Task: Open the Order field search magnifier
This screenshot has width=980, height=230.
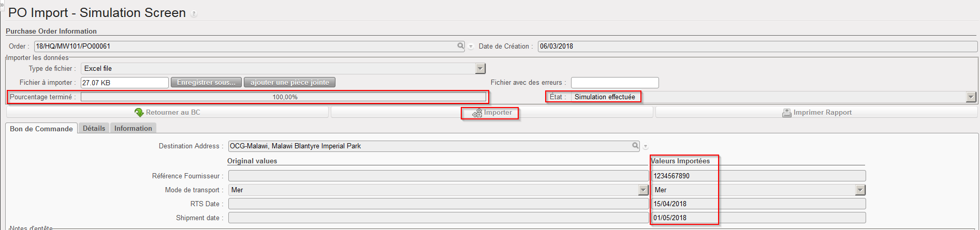Action: click(x=461, y=46)
